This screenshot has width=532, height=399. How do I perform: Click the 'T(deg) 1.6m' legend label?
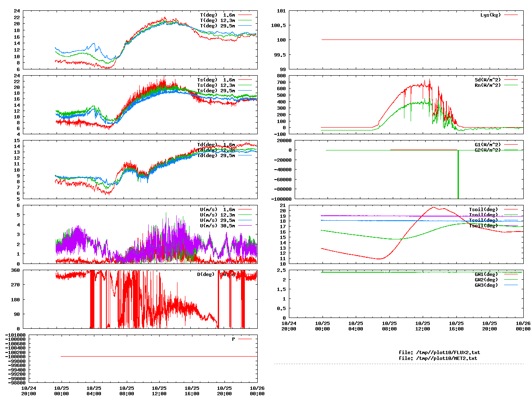tap(217, 15)
